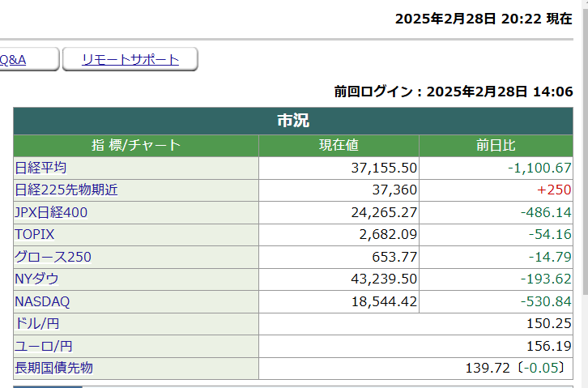
Task: Click the 前日比 column header
Action: coord(496,146)
